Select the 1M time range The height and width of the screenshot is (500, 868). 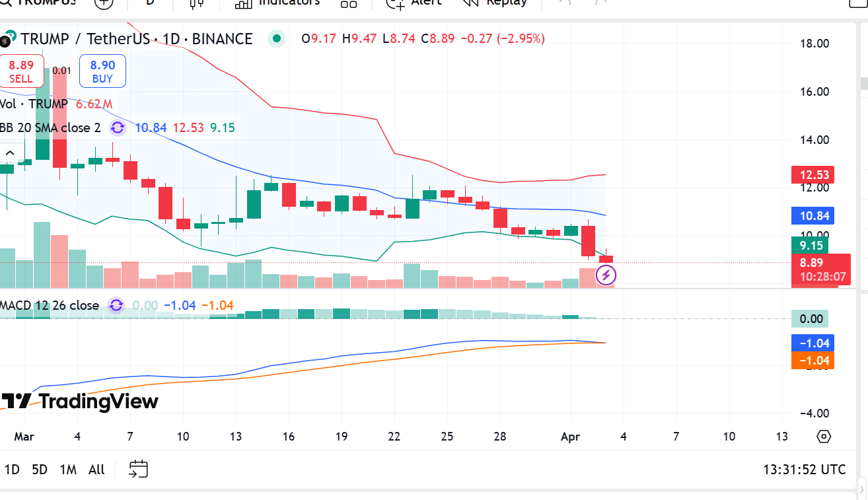68,470
